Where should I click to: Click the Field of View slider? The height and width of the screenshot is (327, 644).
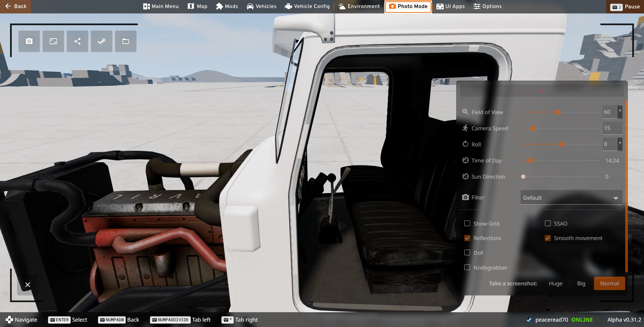point(561,112)
